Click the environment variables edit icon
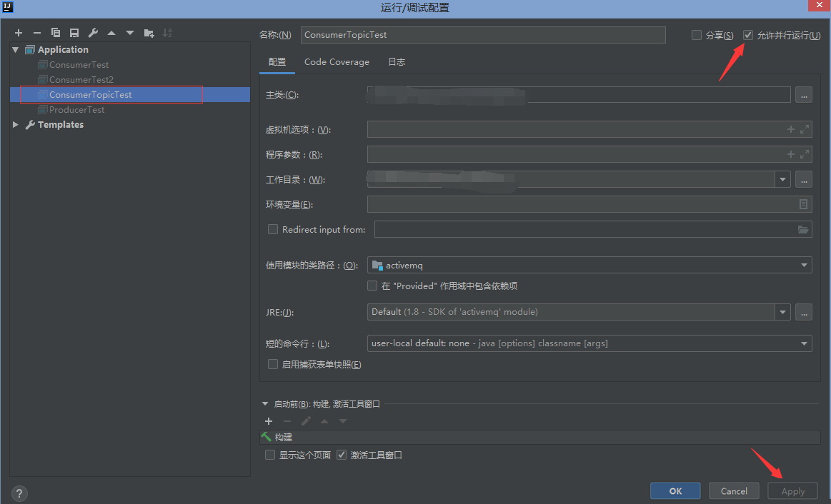The image size is (831, 504). pyautogui.click(x=804, y=204)
